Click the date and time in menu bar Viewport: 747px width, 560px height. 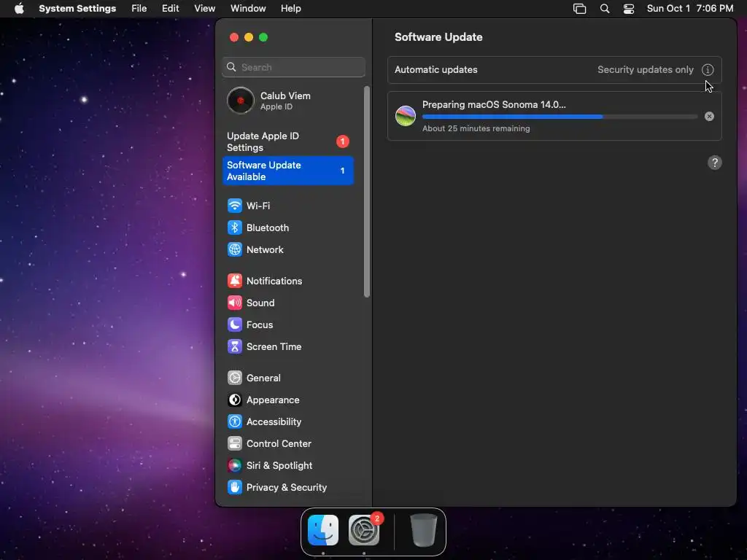click(x=690, y=9)
